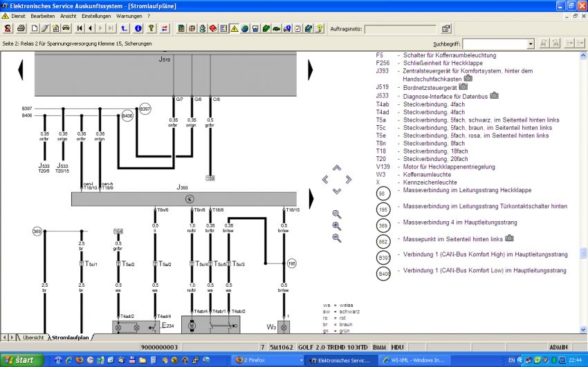Open the photo for J533 Diagnose-Interface
Viewport: 588px width, 367px height.
click(x=494, y=95)
